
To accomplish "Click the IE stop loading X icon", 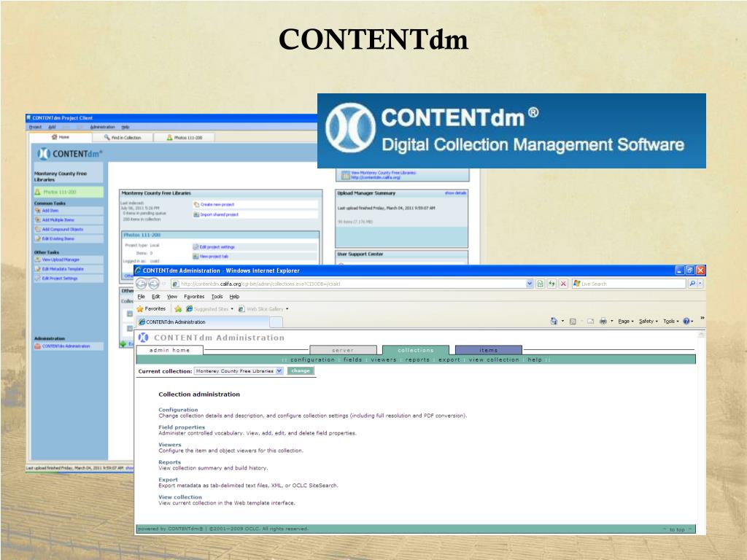I will (x=563, y=284).
